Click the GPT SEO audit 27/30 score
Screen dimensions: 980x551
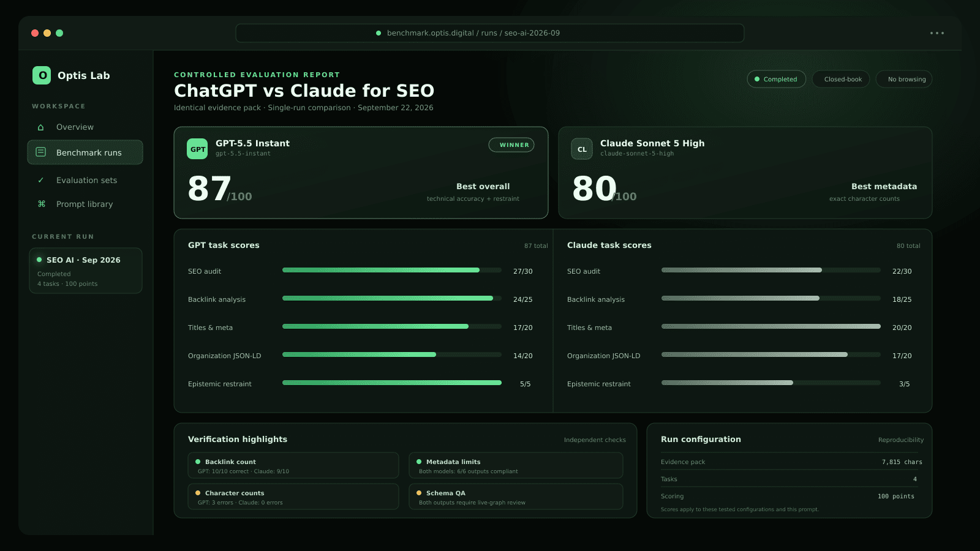(523, 271)
